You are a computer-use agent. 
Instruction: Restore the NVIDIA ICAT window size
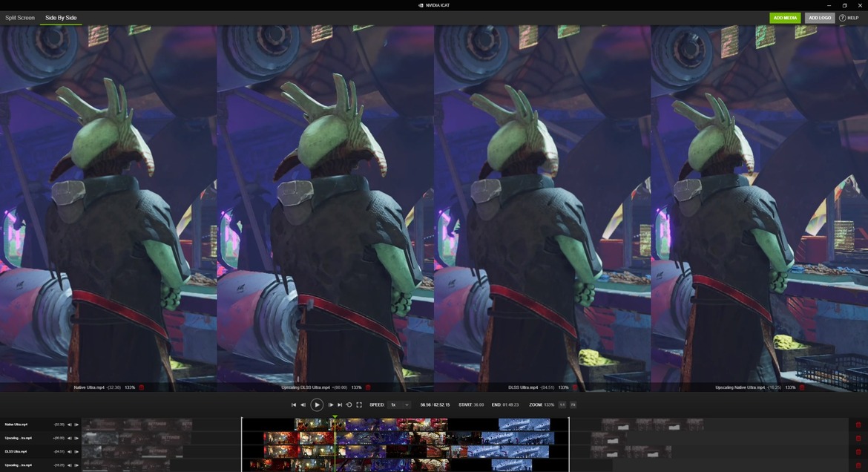pyautogui.click(x=845, y=5)
